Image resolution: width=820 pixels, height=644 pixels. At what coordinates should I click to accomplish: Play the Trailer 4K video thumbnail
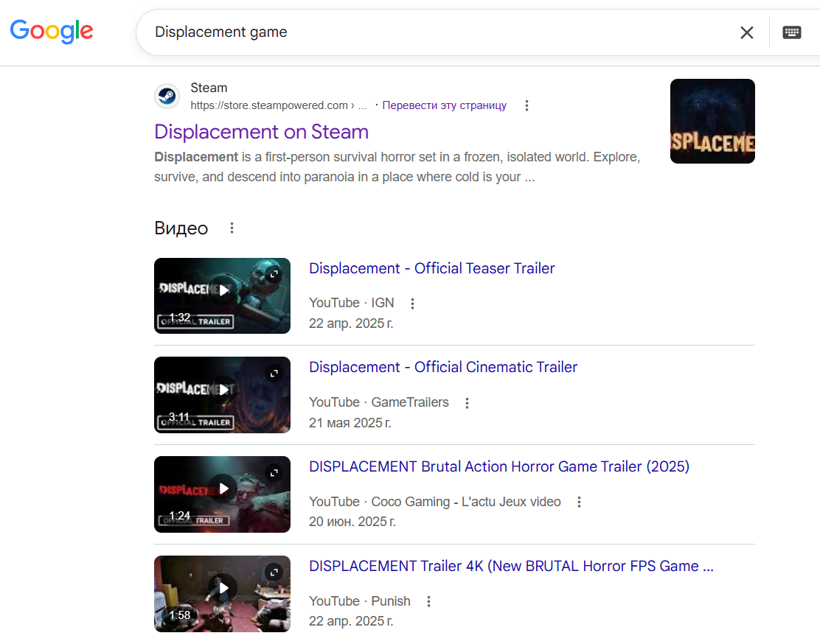[x=222, y=594]
